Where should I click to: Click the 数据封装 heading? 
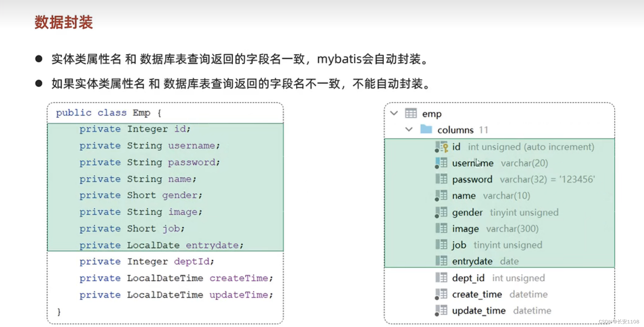tap(64, 22)
